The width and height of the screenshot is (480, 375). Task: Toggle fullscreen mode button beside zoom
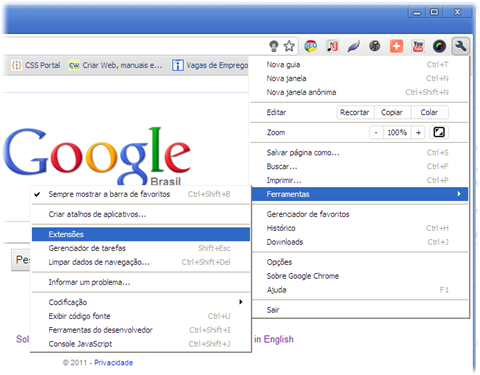[439, 132]
